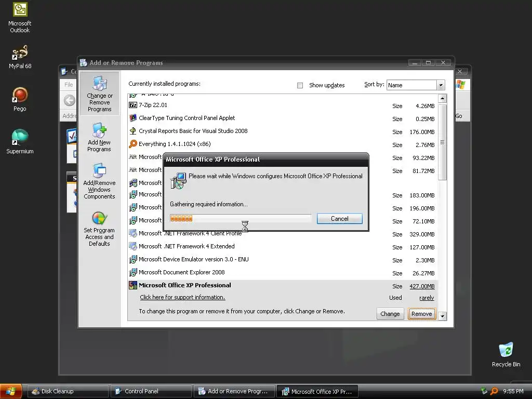Click the Gathering required information progress bar

(x=241, y=219)
